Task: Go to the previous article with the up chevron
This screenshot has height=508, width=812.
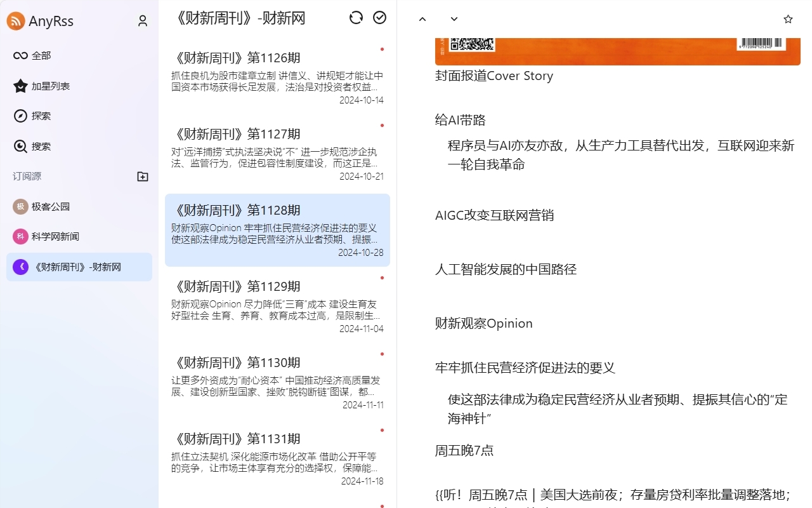Action: (x=422, y=20)
